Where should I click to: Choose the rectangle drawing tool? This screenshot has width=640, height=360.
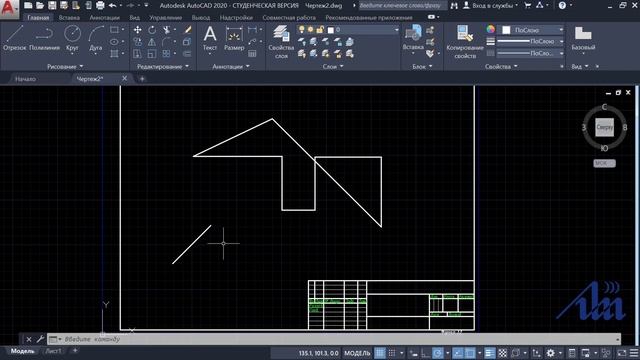pyautogui.click(x=114, y=30)
